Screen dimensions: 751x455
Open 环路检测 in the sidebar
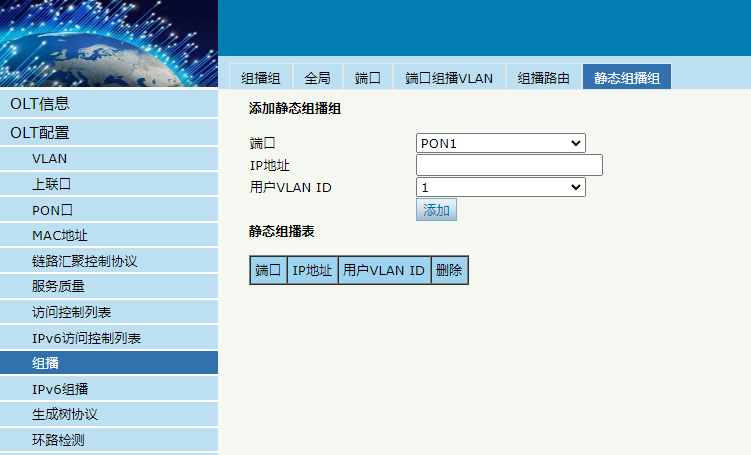109,440
